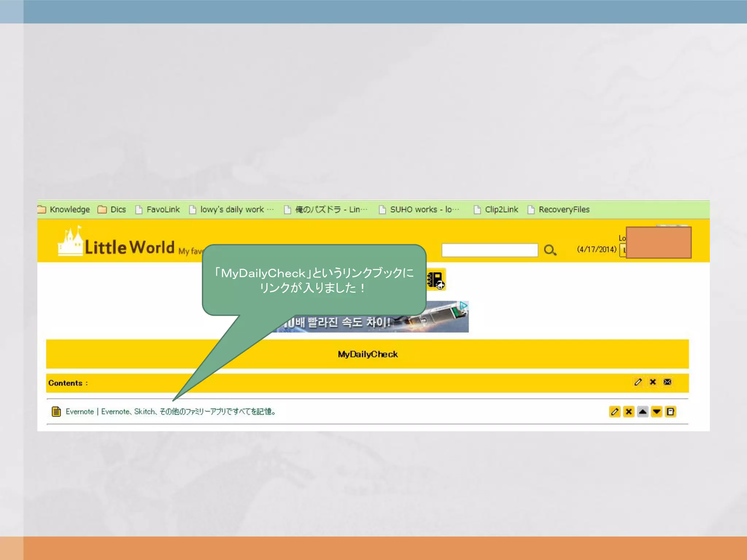The width and height of the screenshot is (747, 560).
Task: Click inside the search text field
Action: pyautogui.click(x=489, y=250)
